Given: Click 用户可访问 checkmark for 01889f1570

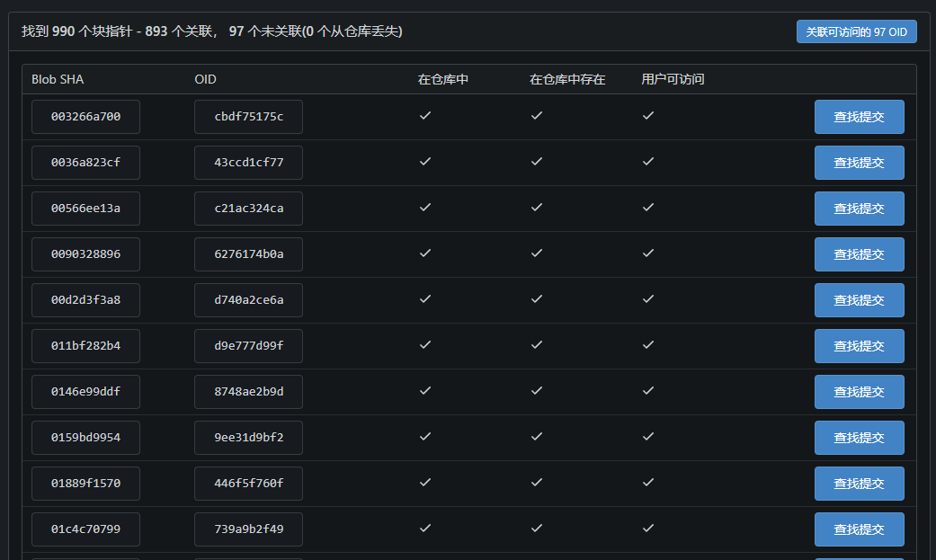Looking at the screenshot, I should 647,483.
